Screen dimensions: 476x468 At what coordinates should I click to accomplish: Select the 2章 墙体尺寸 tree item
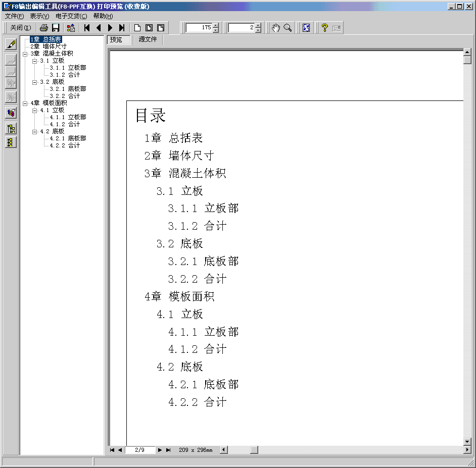coord(49,46)
